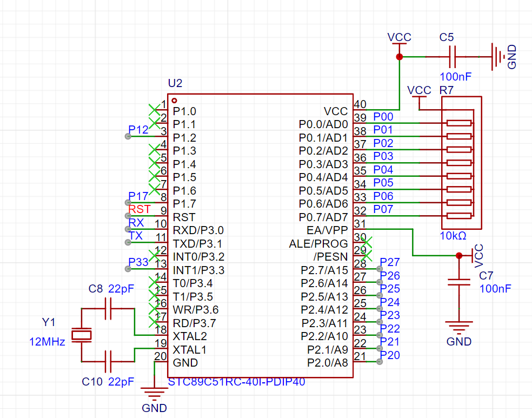Select the C10 capacitor symbol
The height and width of the screenshot is (418, 532).
coord(108,362)
